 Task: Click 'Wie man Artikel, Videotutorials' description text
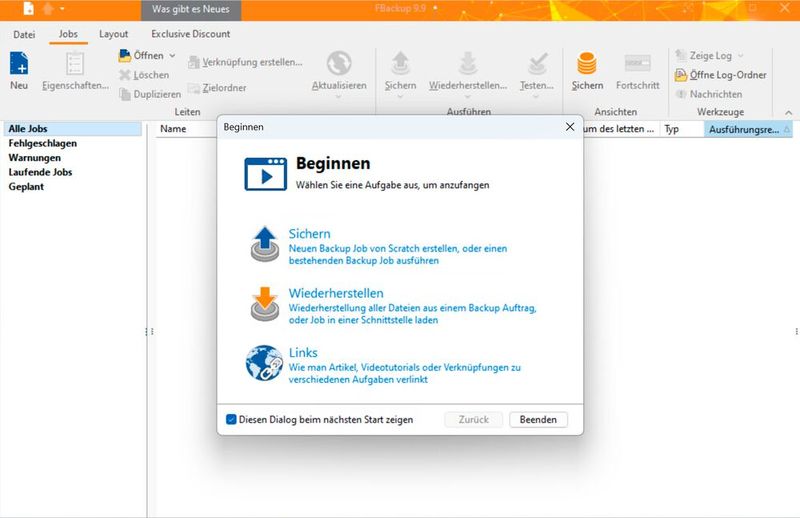[405, 373]
